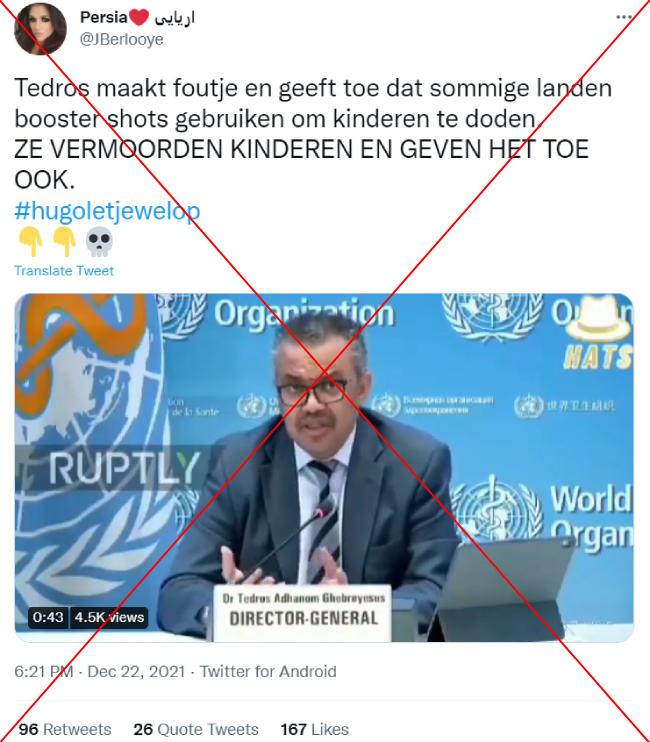The height and width of the screenshot is (742, 650).
Task: Click the red heart emoji beside Persia
Action: click(139, 18)
